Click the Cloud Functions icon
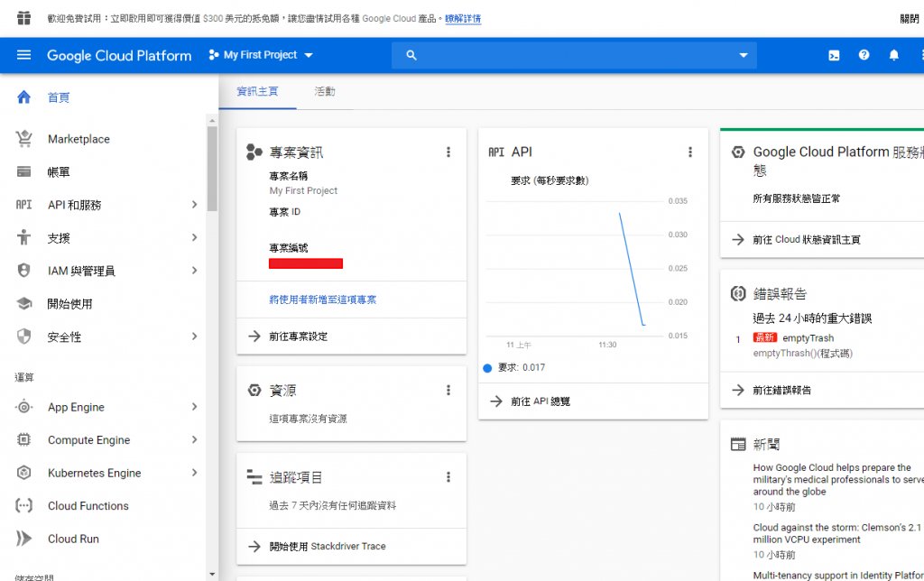The height and width of the screenshot is (581, 924). click(x=23, y=505)
